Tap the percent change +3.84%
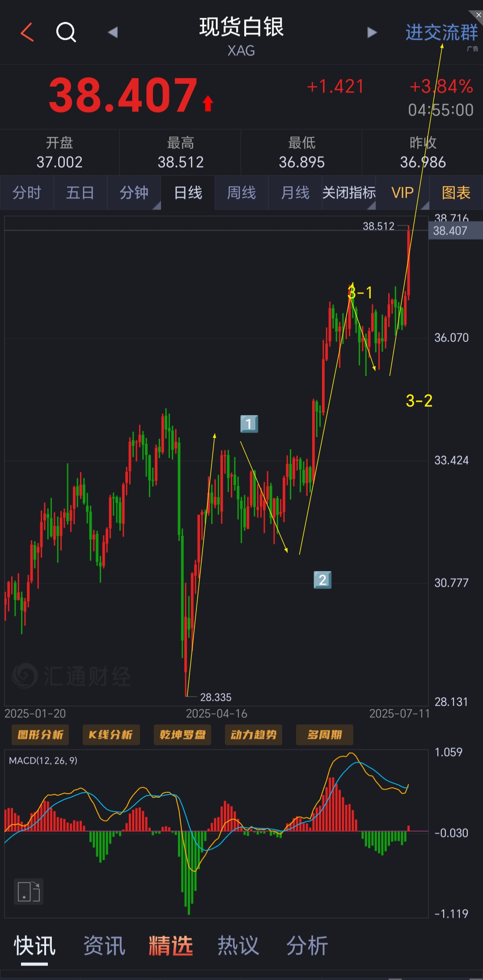The image size is (483, 980). coord(441,87)
